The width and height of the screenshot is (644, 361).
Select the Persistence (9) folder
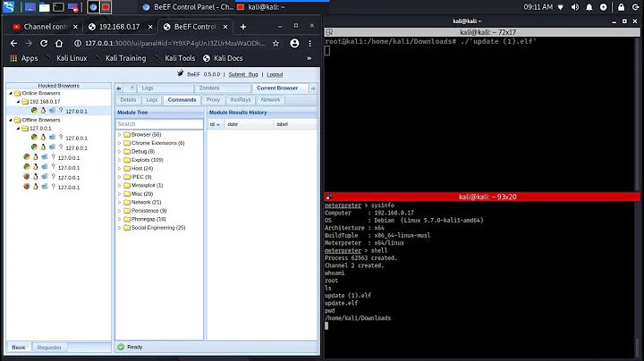148,211
